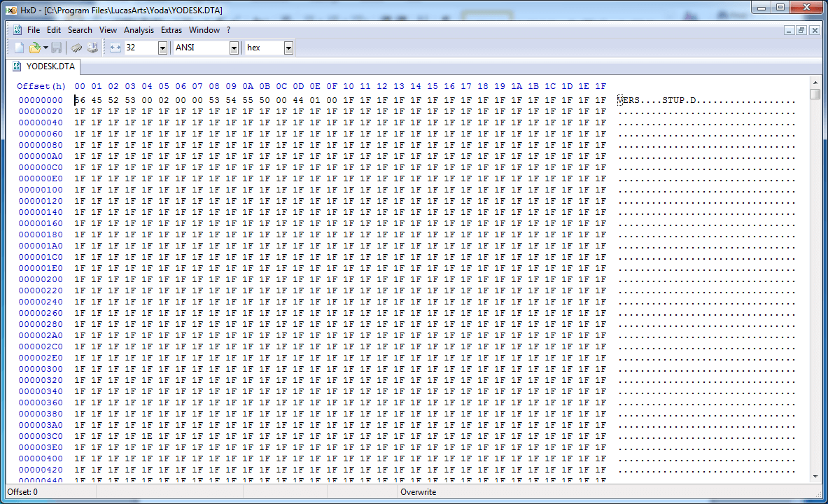Click the Open disk drive icon
This screenshot has height=504, width=828.
pos(92,48)
